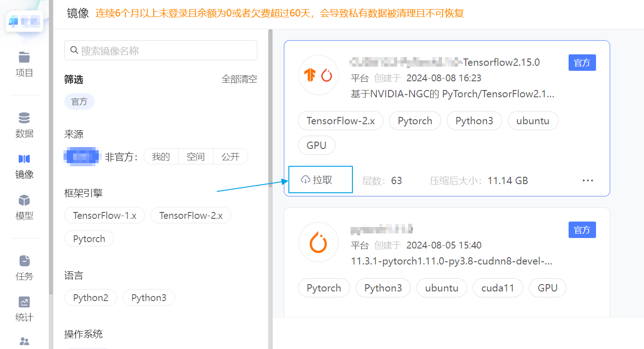
Task: Click the members icon below 统计
Action: [x=24, y=342]
